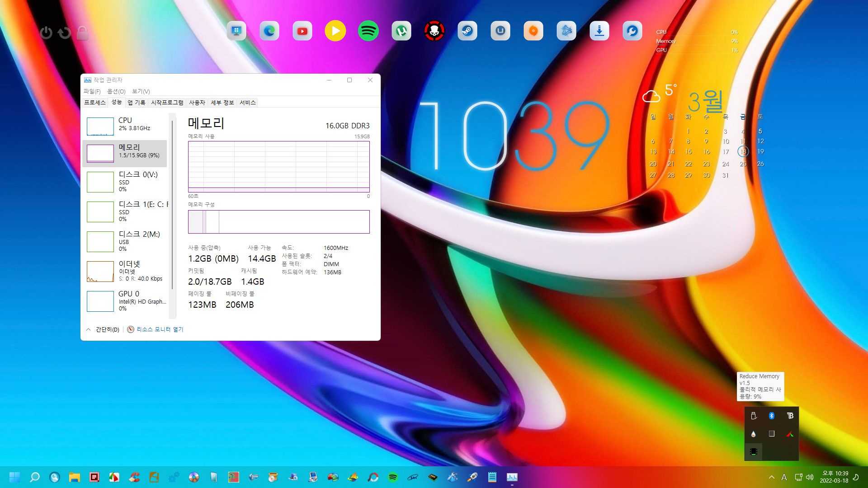Click the CCleaner taskbar icon

[134, 477]
